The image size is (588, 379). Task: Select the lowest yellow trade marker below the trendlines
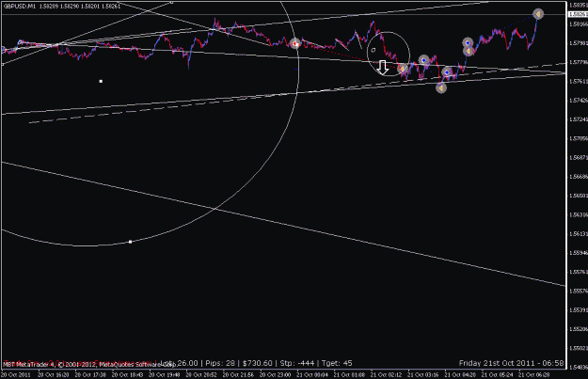tap(441, 87)
